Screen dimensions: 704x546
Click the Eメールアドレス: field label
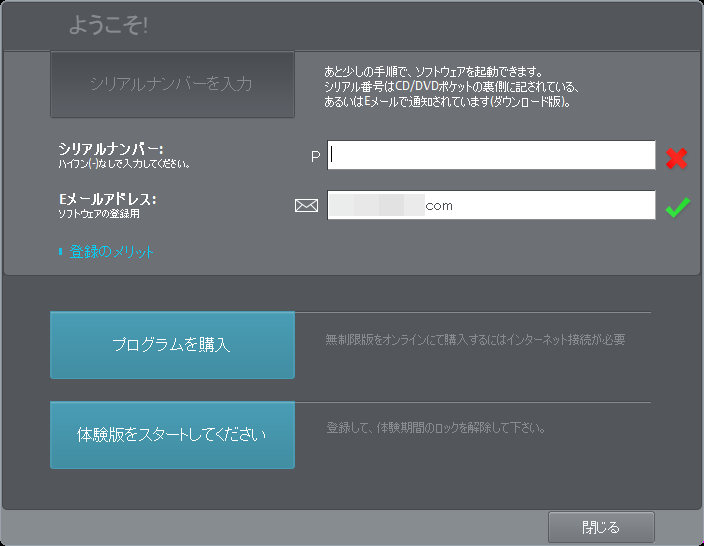click(x=107, y=199)
